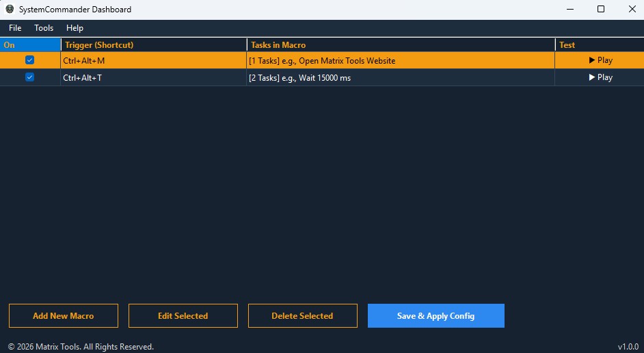Click the Tasks in Macro column header
Image resolution: width=644 pixels, height=353 pixels.
[401, 44]
